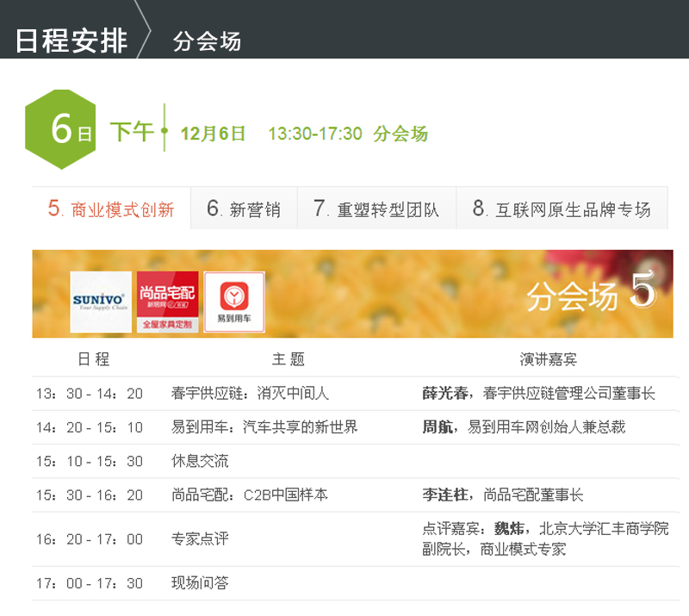
Task: Click the 主题 column header
Action: coord(289,359)
